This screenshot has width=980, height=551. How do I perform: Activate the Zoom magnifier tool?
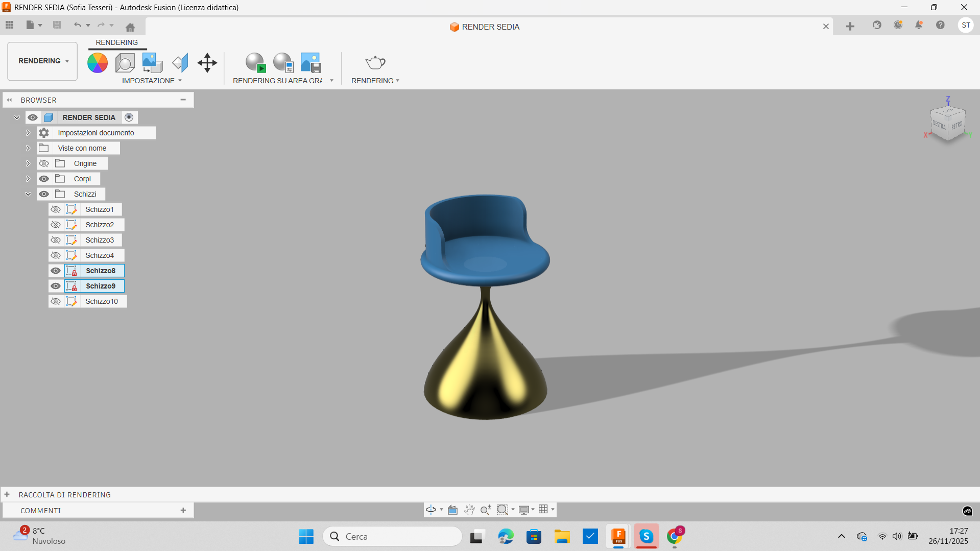[485, 509]
